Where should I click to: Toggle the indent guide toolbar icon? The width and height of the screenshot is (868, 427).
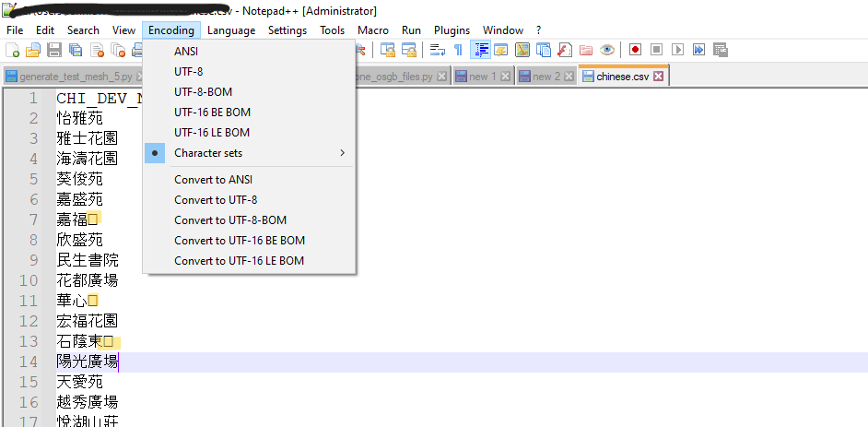pyautogui.click(x=480, y=51)
